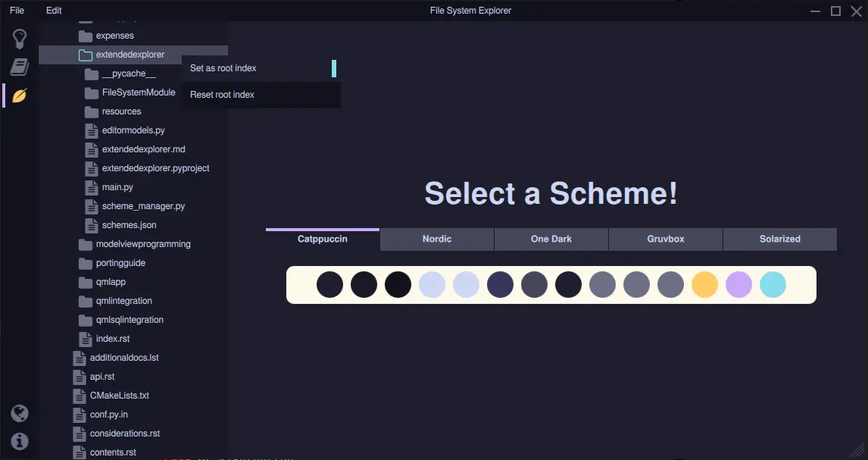Switch to the Nordic scheme tab
The image size is (868, 460).
tap(437, 239)
